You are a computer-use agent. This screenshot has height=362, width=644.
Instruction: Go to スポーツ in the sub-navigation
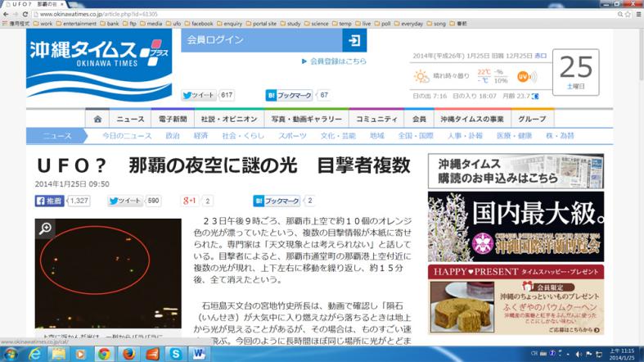(x=292, y=135)
